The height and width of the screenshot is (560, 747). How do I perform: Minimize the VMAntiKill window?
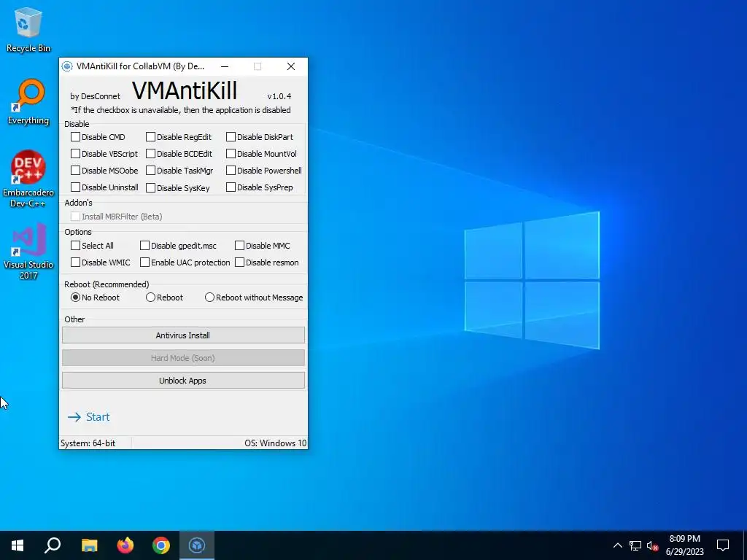point(225,66)
